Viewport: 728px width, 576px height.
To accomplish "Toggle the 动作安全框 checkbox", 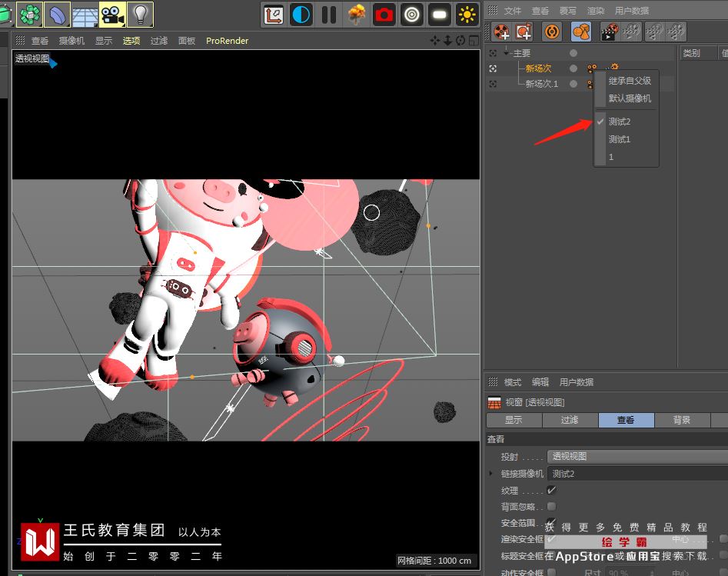I will point(551,572).
